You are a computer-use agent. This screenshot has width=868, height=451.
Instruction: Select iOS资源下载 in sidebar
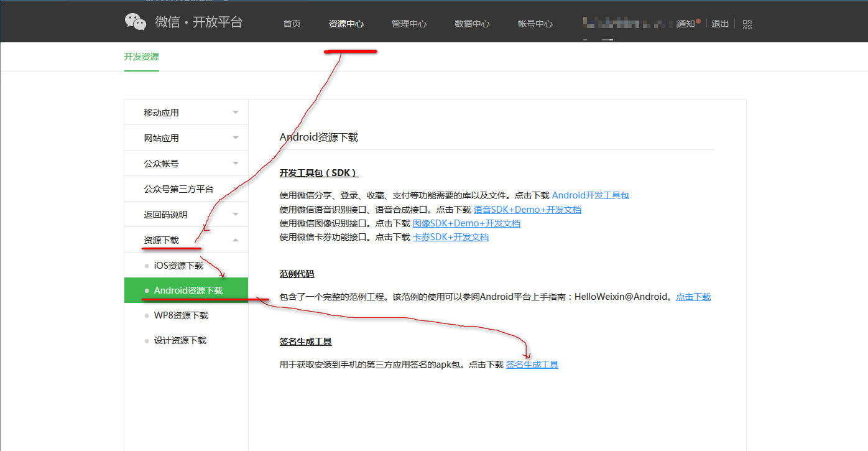coord(178,266)
